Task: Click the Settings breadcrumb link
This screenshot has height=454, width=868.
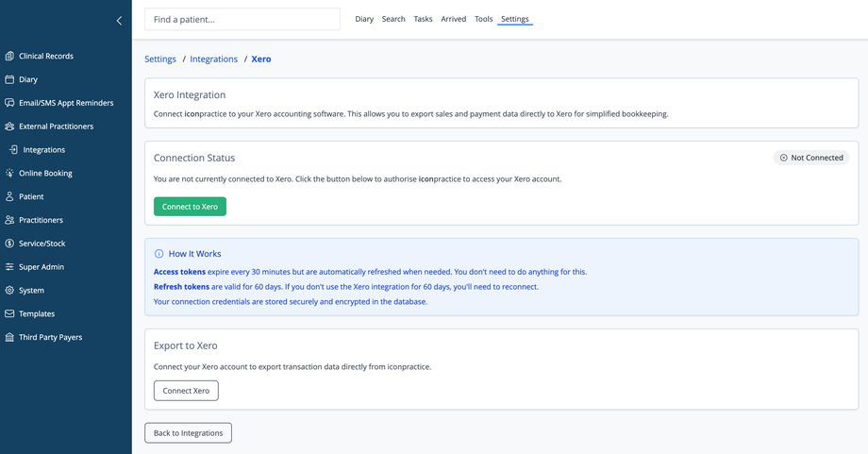Action: pos(160,59)
